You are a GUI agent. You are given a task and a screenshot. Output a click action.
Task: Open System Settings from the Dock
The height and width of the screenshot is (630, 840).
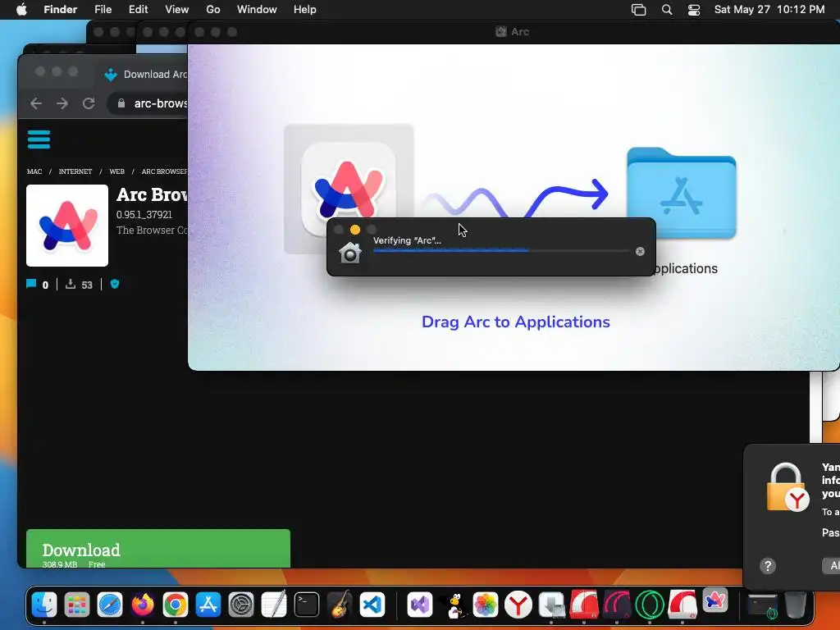pos(241,605)
